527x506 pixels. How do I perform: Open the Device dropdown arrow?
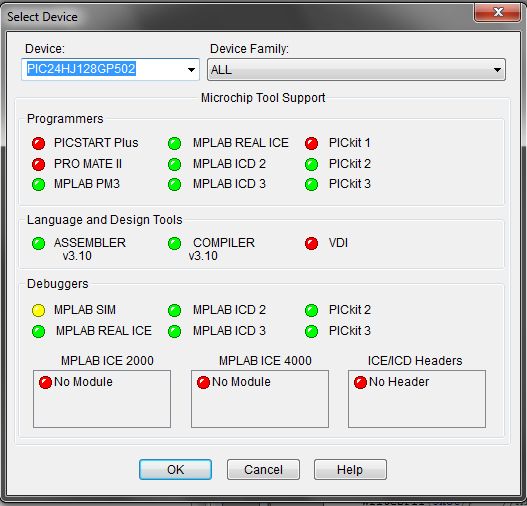point(191,70)
